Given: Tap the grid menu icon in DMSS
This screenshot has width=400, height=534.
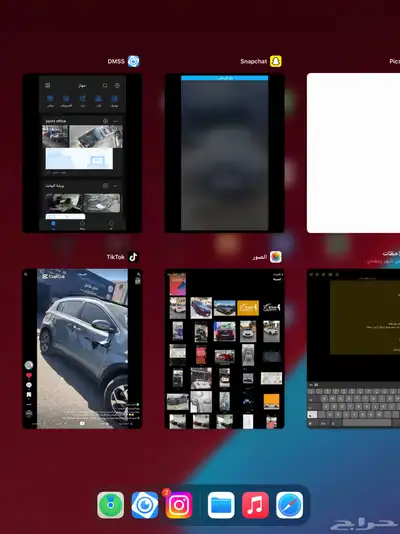Looking at the screenshot, I should pos(48,85).
